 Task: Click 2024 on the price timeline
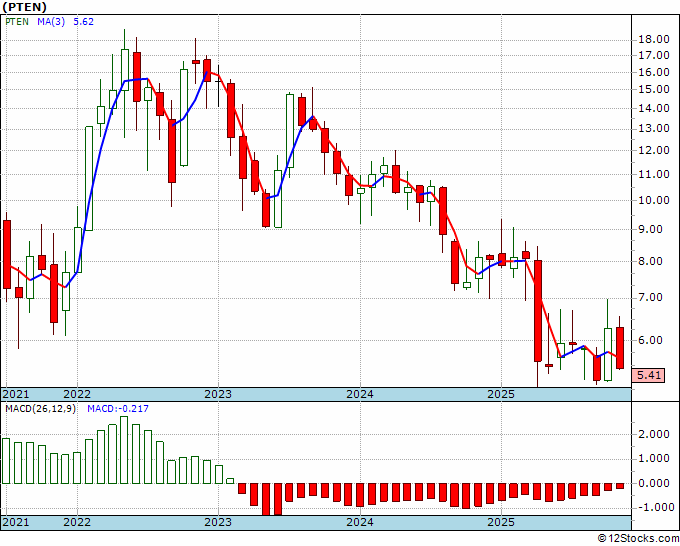click(360, 394)
